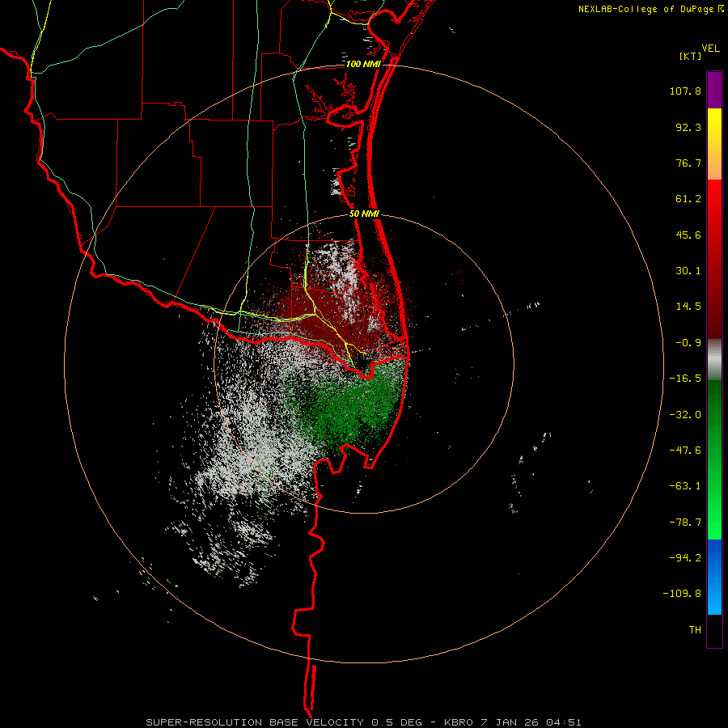Click the -78.7 legend value
Image resolution: width=728 pixels, height=728 pixels.
pyautogui.click(x=685, y=523)
